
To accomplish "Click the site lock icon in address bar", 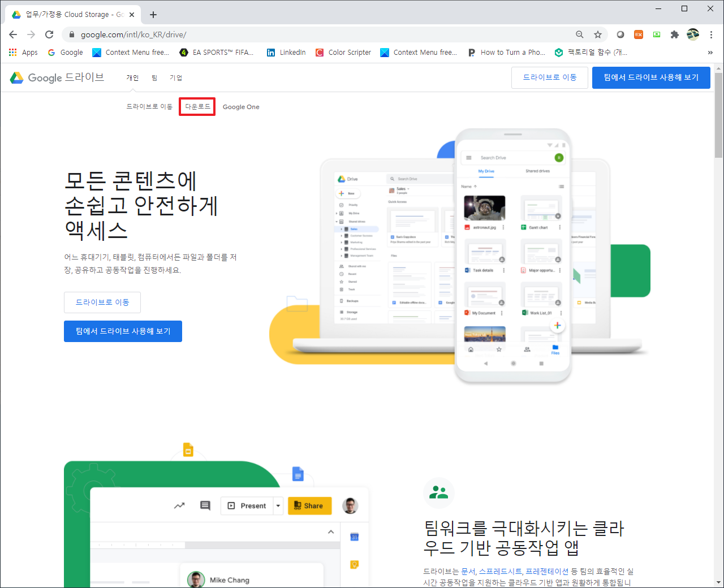I will (x=72, y=34).
